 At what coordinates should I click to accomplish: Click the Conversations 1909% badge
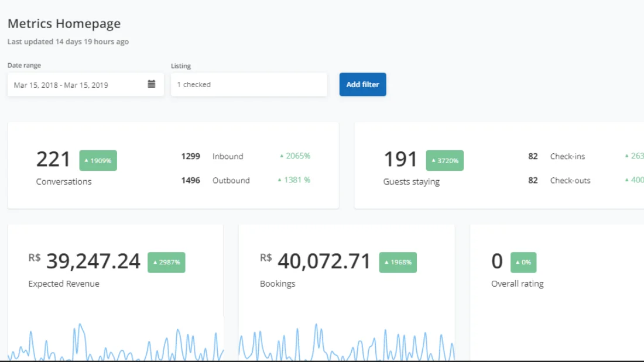(98, 160)
